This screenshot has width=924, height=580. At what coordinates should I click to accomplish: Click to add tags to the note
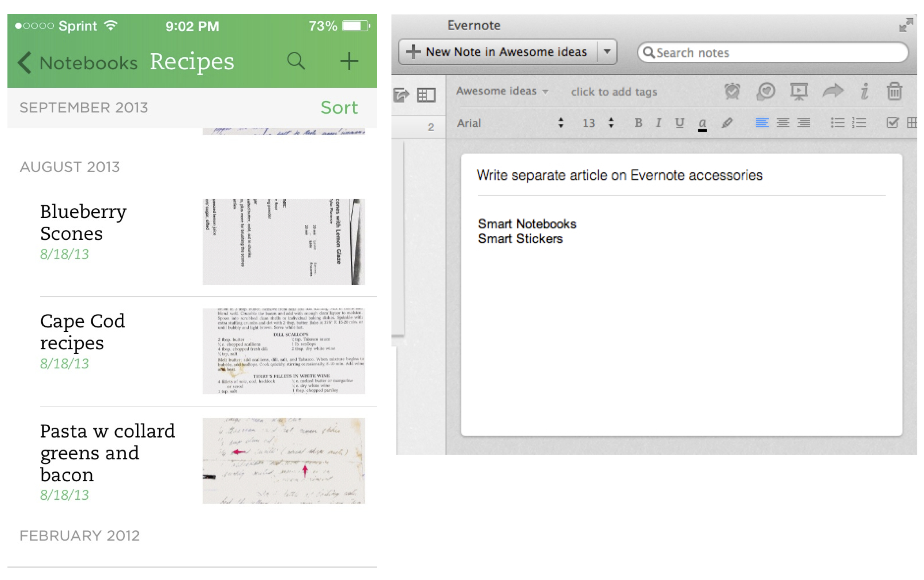614,91
